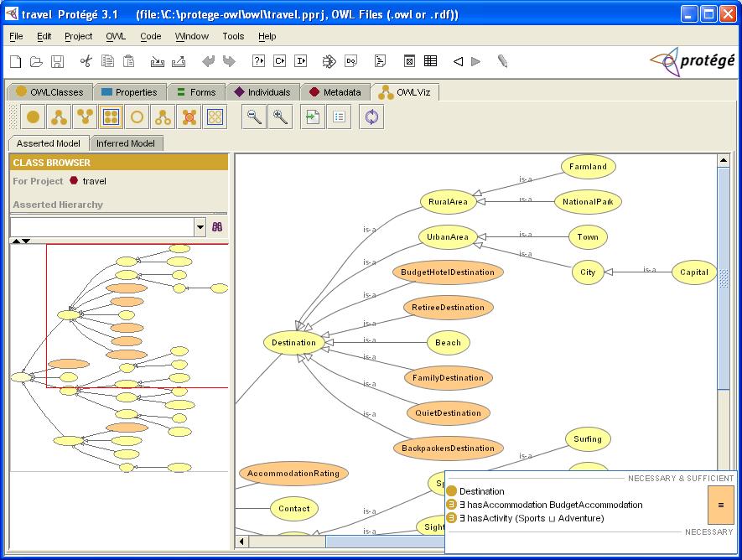This screenshot has width=742, height=560.
Task: Cut with the scissors toolbar icon
Action: click(x=86, y=61)
